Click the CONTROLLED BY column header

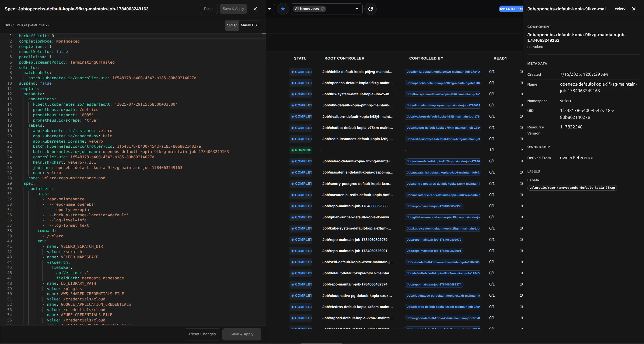426,58
